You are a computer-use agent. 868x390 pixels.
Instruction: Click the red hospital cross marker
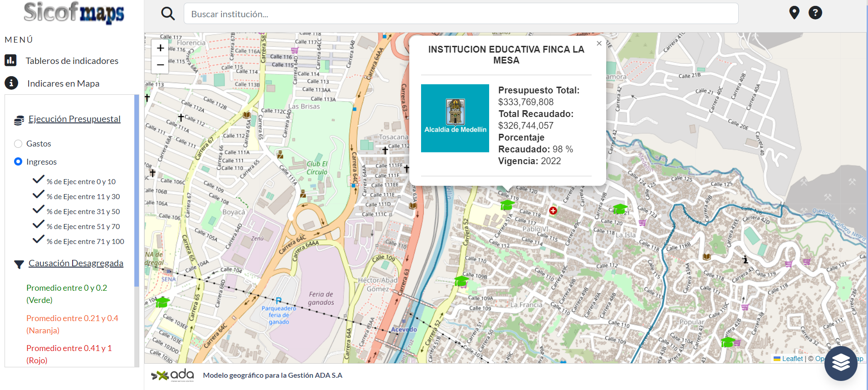pyautogui.click(x=553, y=211)
